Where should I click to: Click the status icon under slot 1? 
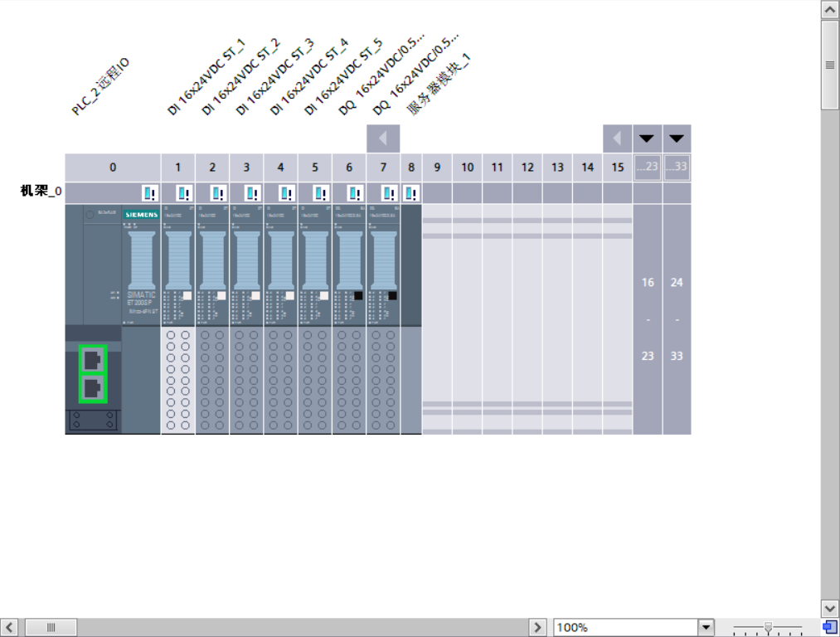click(183, 193)
